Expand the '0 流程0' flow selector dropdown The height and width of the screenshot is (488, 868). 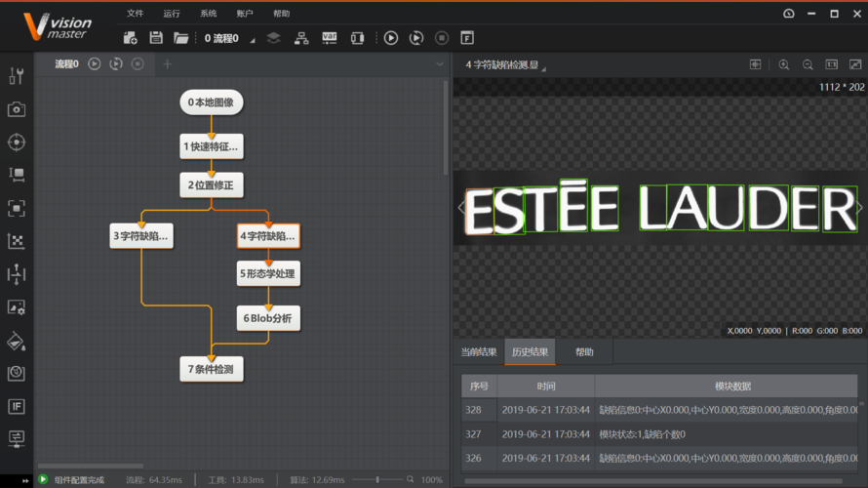click(252, 39)
